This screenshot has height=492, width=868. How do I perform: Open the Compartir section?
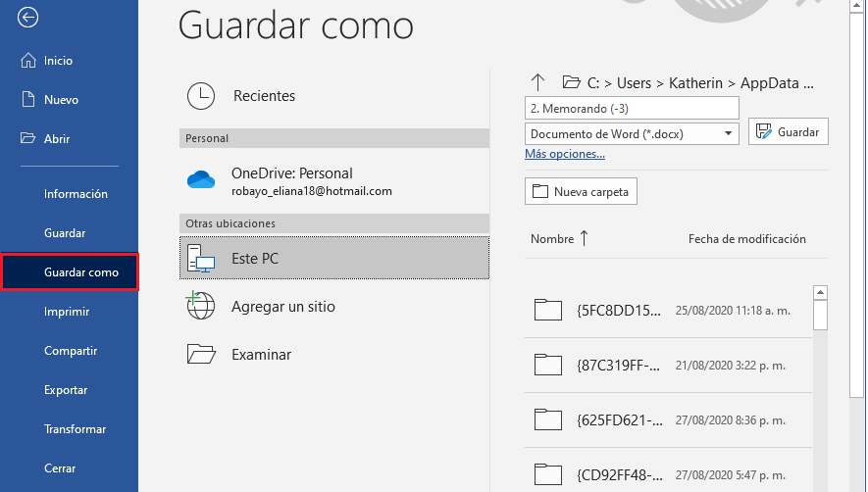71,351
